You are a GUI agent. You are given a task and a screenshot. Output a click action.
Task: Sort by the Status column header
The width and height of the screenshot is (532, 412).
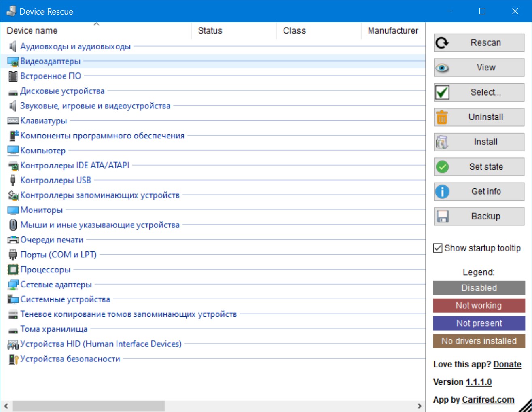(210, 31)
